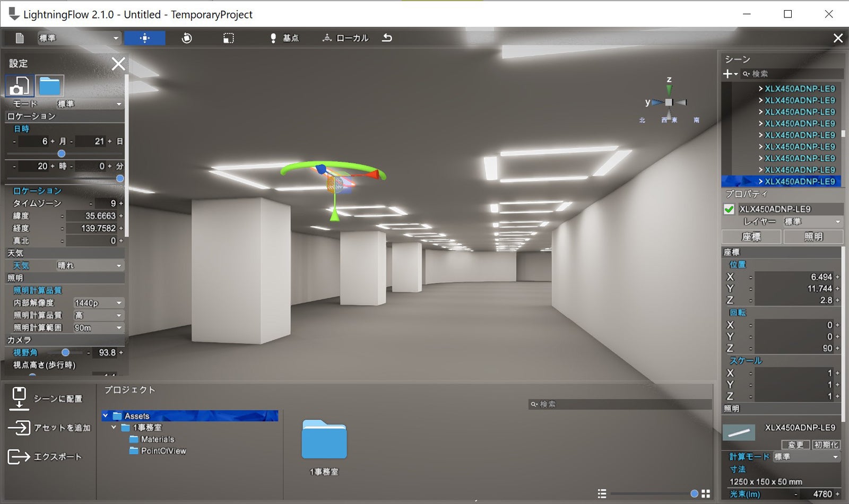Open the camera scene settings tab icon
Image resolution: width=849 pixels, height=504 pixels.
(x=20, y=86)
